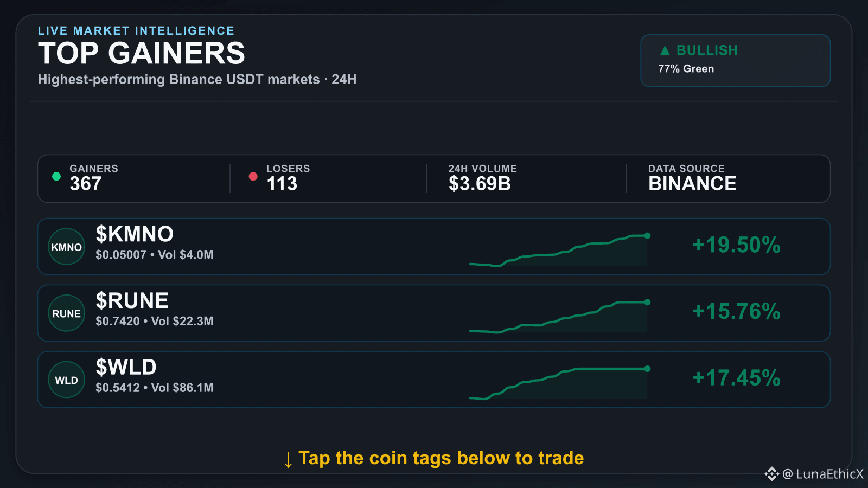Image resolution: width=868 pixels, height=488 pixels.
Task: Select the $WLD ticker title
Action: (126, 368)
